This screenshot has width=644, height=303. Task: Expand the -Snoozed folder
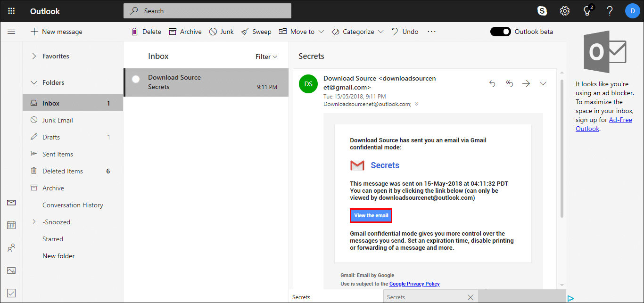(34, 221)
